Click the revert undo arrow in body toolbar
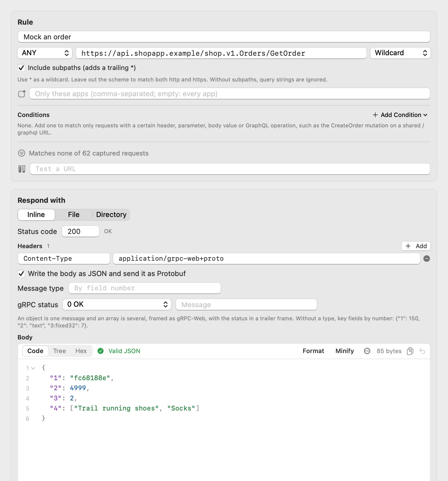This screenshot has height=481, width=448. coord(422,351)
